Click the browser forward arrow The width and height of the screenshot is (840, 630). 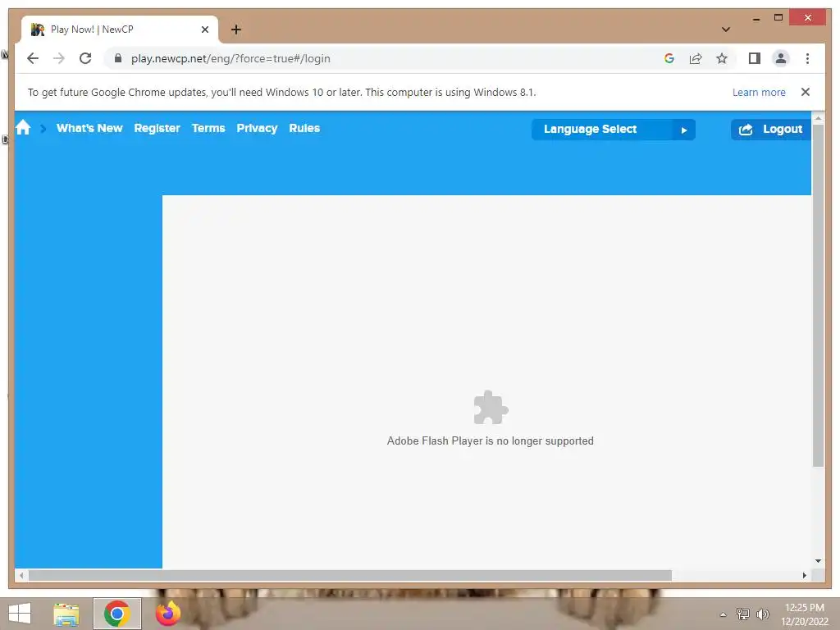[59, 58]
